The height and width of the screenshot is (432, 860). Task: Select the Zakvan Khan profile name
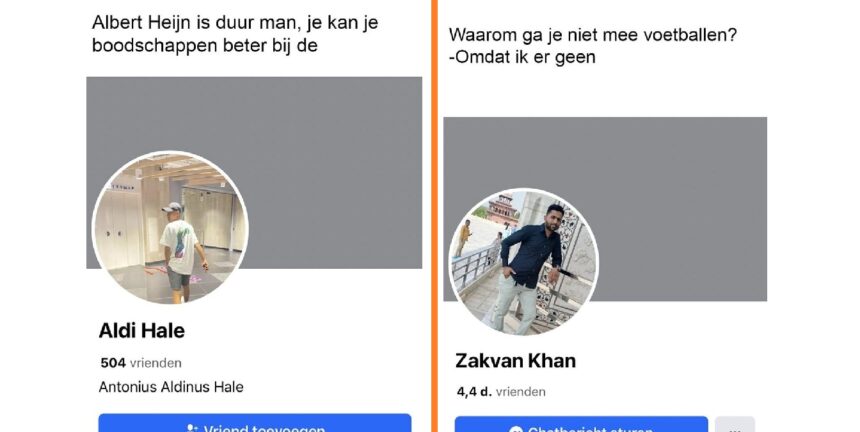(x=516, y=361)
